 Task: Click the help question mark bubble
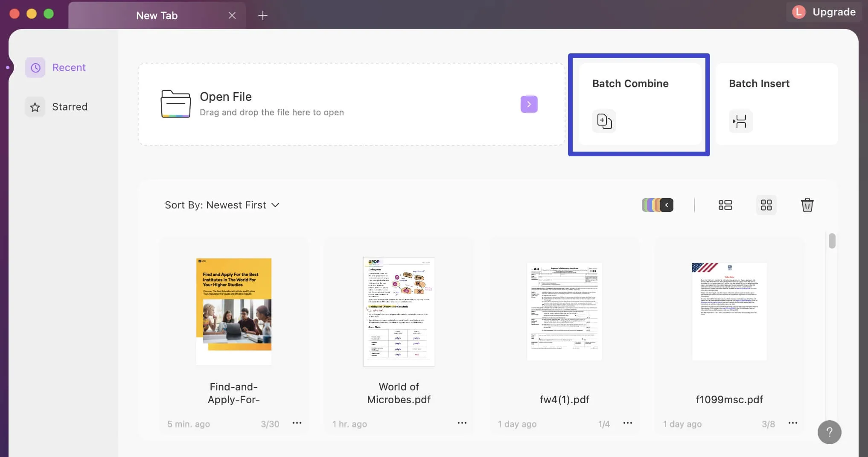tap(829, 432)
